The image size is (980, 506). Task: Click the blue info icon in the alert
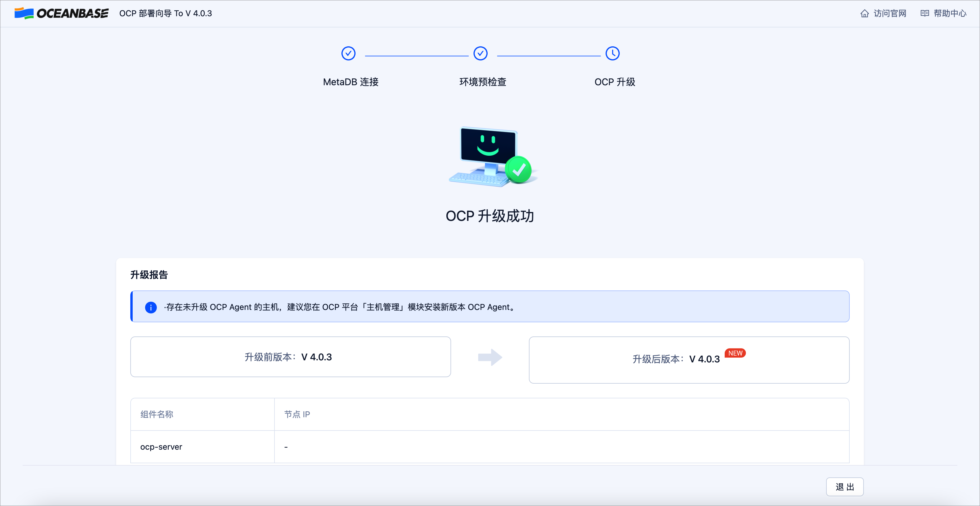[151, 307]
